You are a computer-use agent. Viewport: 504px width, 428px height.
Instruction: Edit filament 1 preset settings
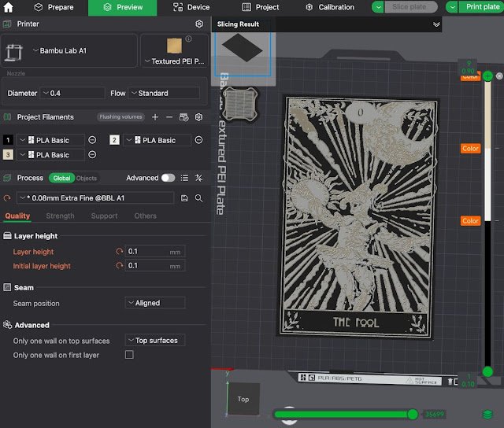click(x=92, y=140)
